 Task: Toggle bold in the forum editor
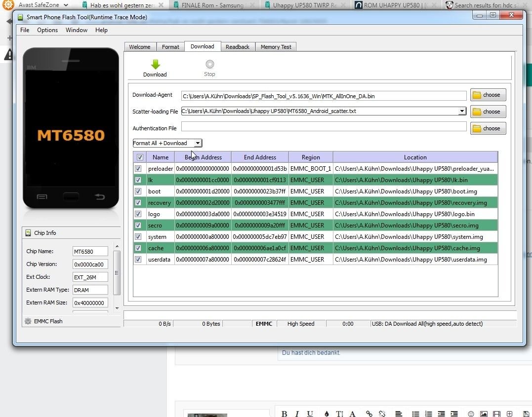[x=285, y=414]
